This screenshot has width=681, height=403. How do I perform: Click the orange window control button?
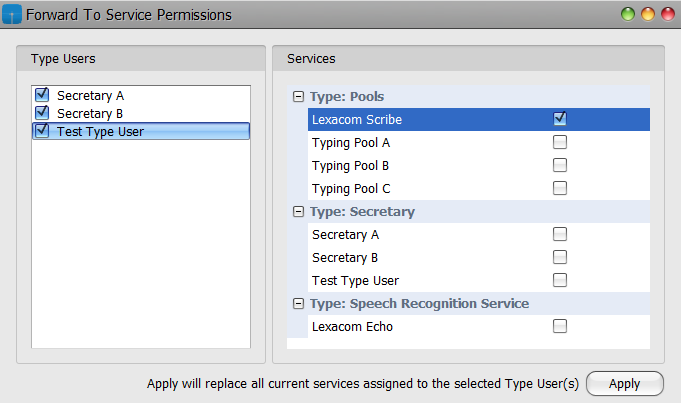648,14
